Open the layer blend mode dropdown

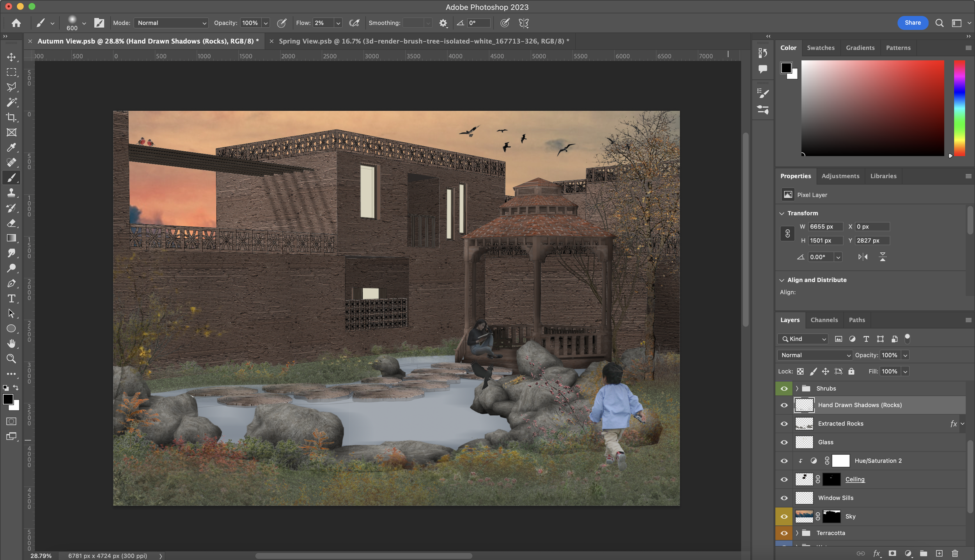(x=815, y=355)
